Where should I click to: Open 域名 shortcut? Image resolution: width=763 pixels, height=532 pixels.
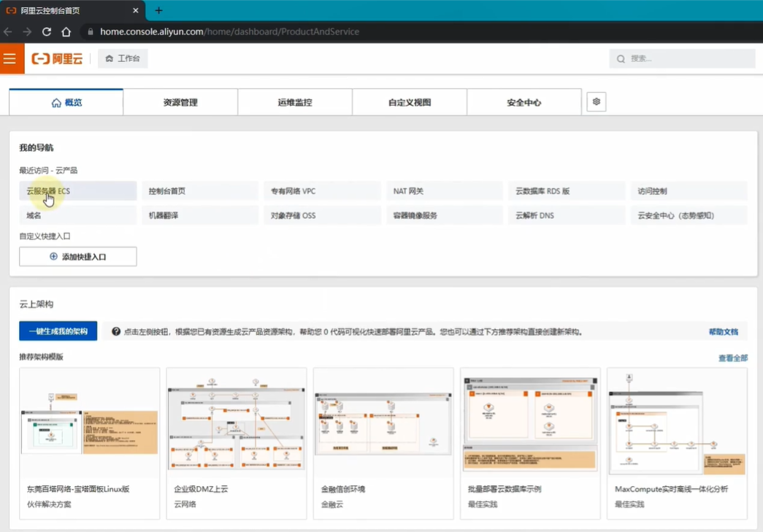click(x=78, y=215)
